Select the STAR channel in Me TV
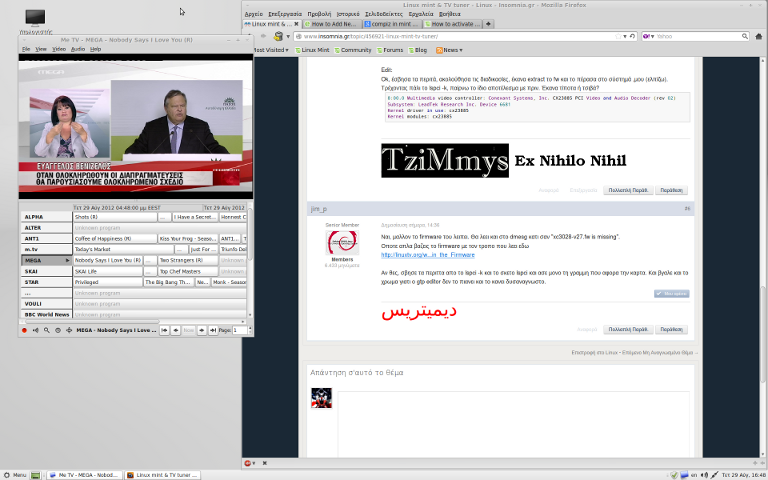Image resolution: width=768 pixels, height=480 pixels. [x=47, y=282]
